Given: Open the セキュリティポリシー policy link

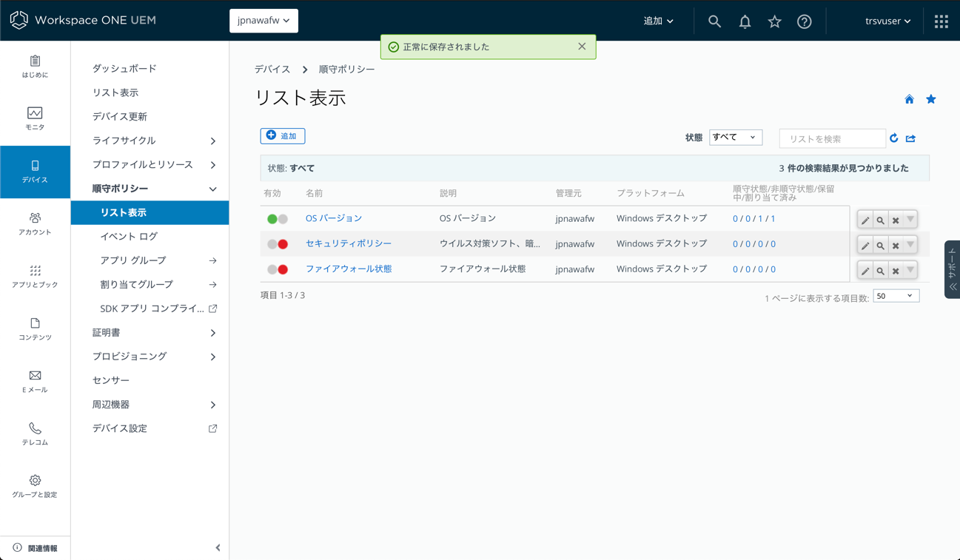Looking at the screenshot, I should coord(349,243).
